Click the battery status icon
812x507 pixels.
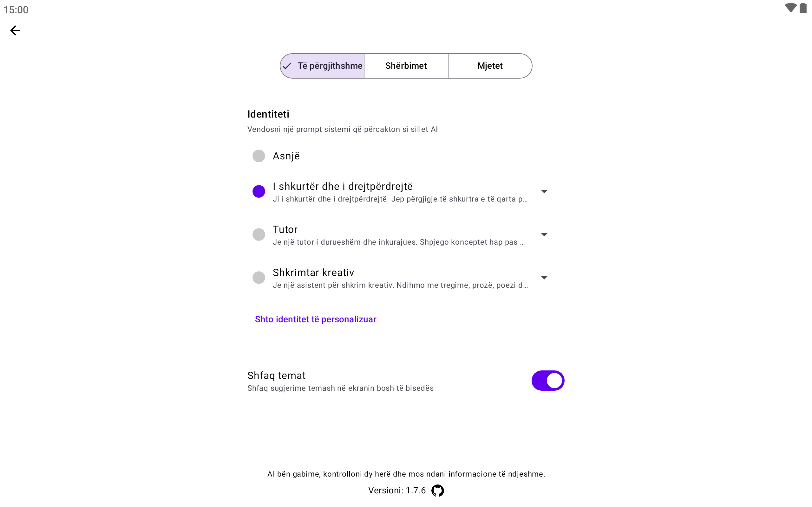[803, 8]
